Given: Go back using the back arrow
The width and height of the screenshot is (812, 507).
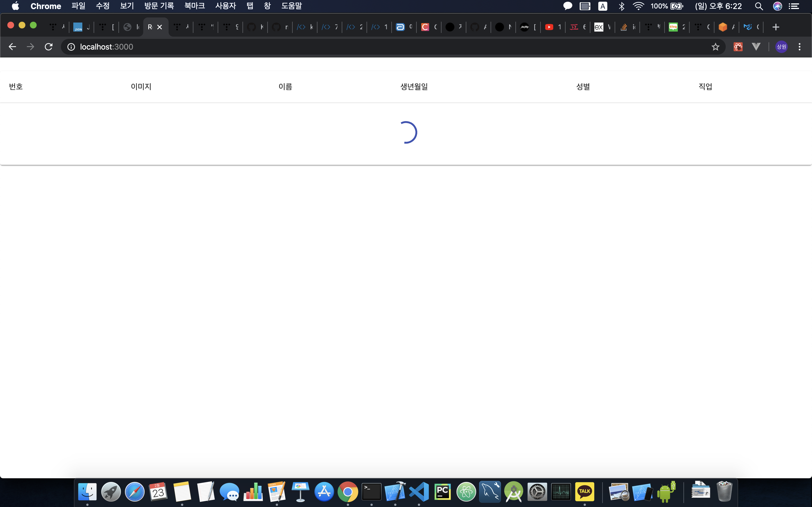Looking at the screenshot, I should 12,46.
